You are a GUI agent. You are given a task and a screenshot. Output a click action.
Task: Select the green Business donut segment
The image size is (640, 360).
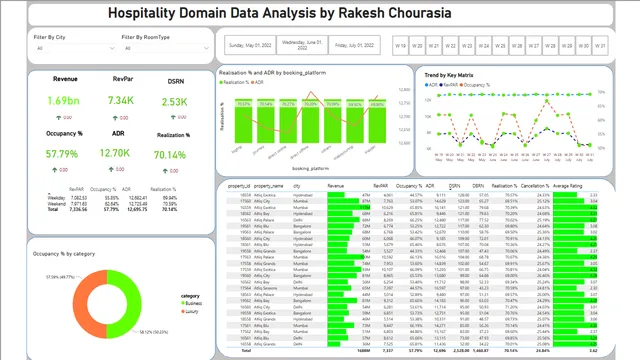tap(134, 304)
